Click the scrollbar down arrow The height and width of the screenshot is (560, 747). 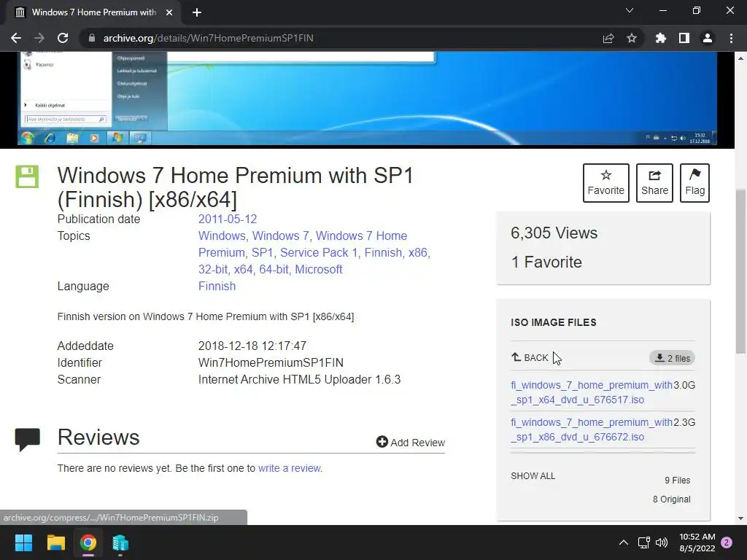pos(740,518)
